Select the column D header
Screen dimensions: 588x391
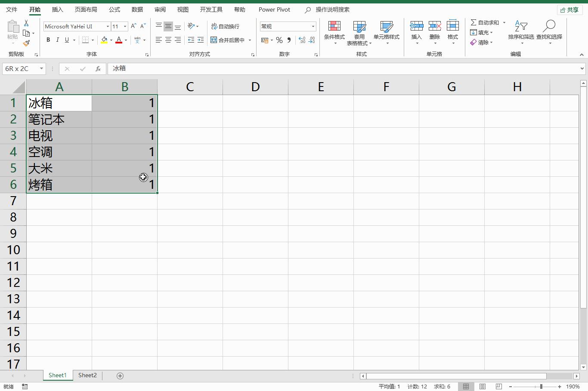[255, 87]
